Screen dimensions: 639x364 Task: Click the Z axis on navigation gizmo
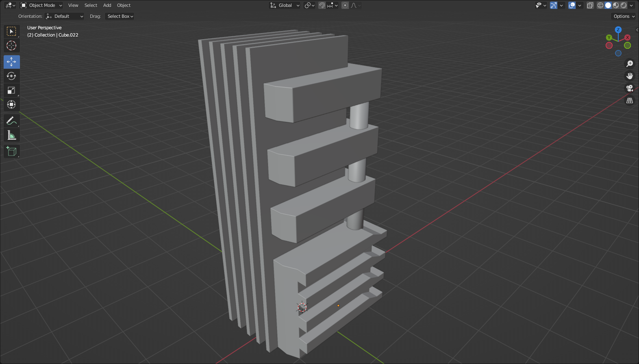pyautogui.click(x=618, y=30)
